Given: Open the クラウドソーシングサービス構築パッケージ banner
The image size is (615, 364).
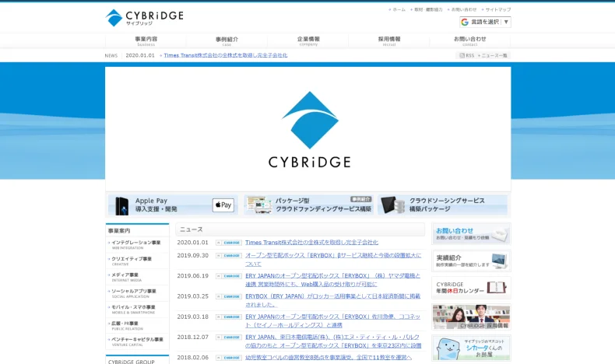Looking at the screenshot, I should click(443, 205).
